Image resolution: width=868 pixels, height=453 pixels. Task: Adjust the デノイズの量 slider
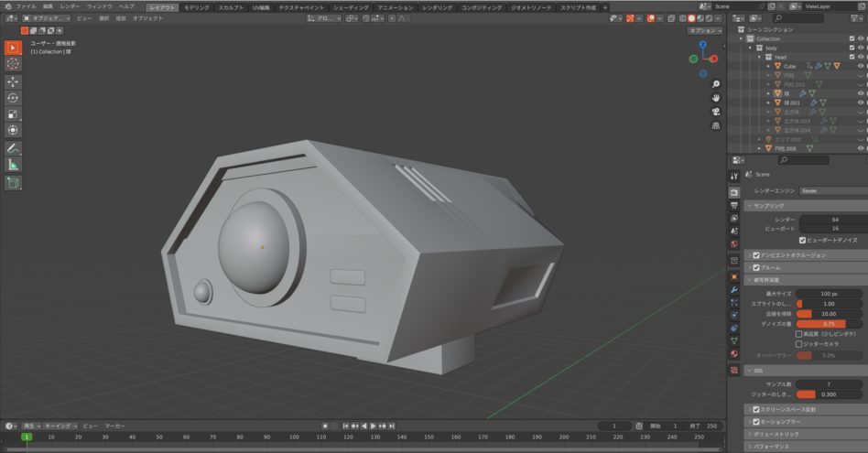coord(829,324)
